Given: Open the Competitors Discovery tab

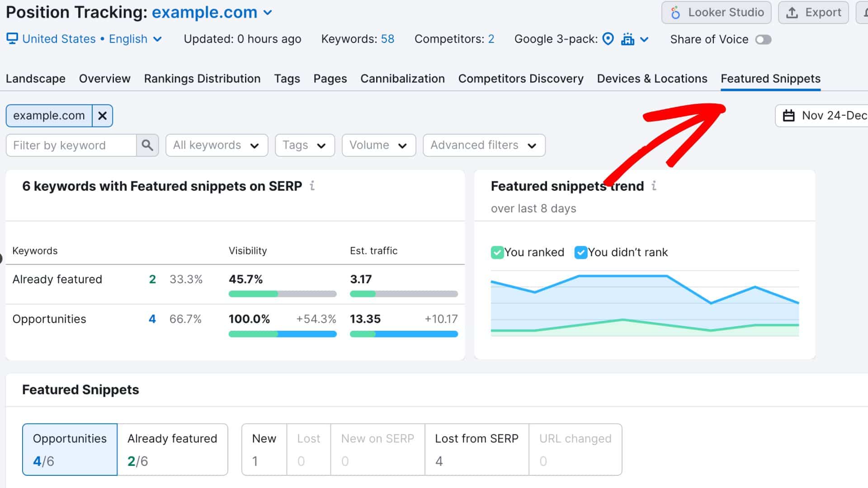Looking at the screenshot, I should click(521, 79).
